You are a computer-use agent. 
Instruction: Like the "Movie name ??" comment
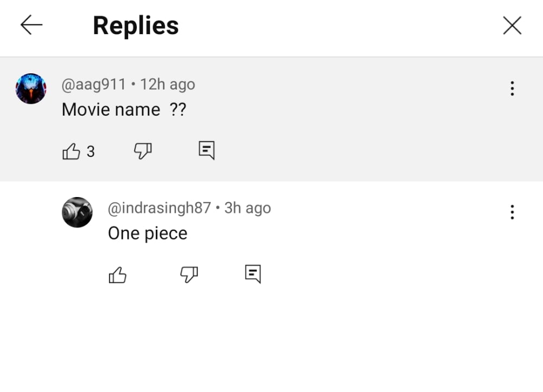point(71,151)
